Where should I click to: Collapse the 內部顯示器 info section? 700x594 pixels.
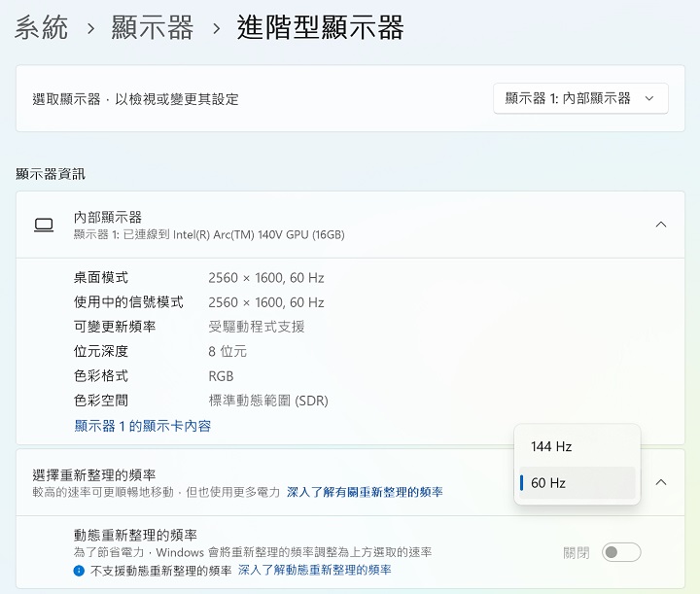pos(661,225)
